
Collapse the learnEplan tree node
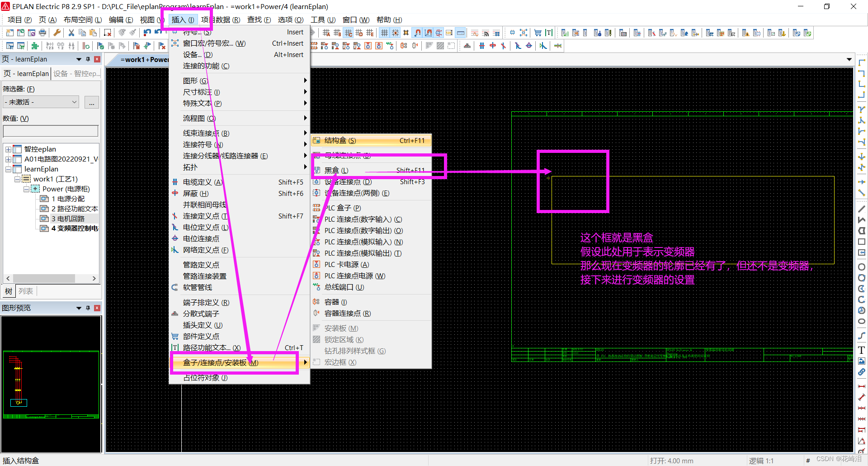point(8,169)
